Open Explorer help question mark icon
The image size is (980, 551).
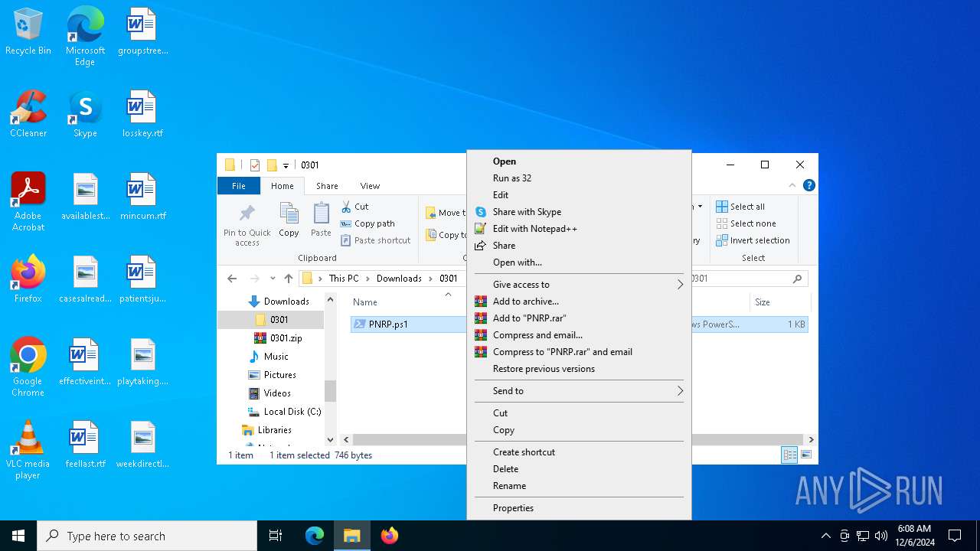[809, 185]
